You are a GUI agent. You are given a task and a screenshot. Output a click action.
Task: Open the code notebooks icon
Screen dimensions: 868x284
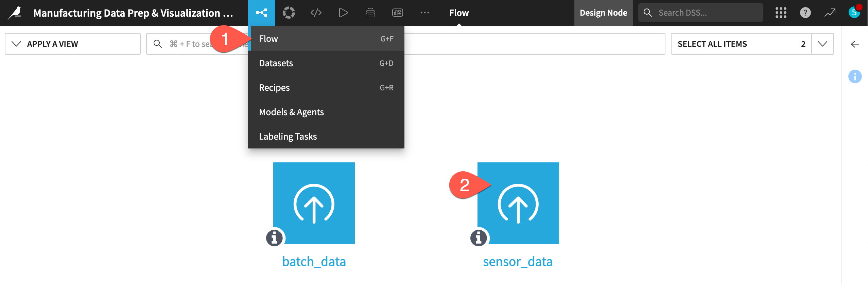pyautogui.click(x=315, y=13)
